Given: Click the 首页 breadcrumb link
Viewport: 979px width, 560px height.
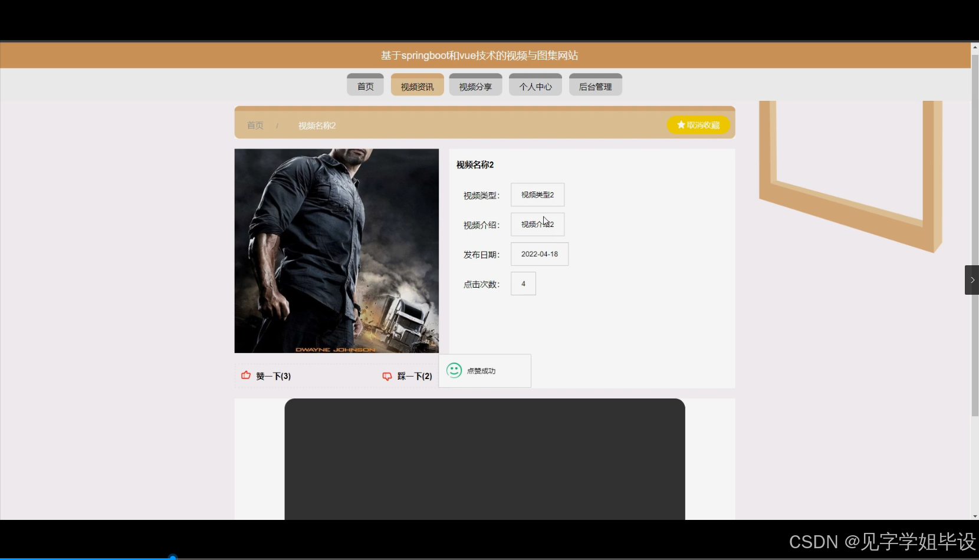Looking at the screenshot, I should [x=255, y=126].
